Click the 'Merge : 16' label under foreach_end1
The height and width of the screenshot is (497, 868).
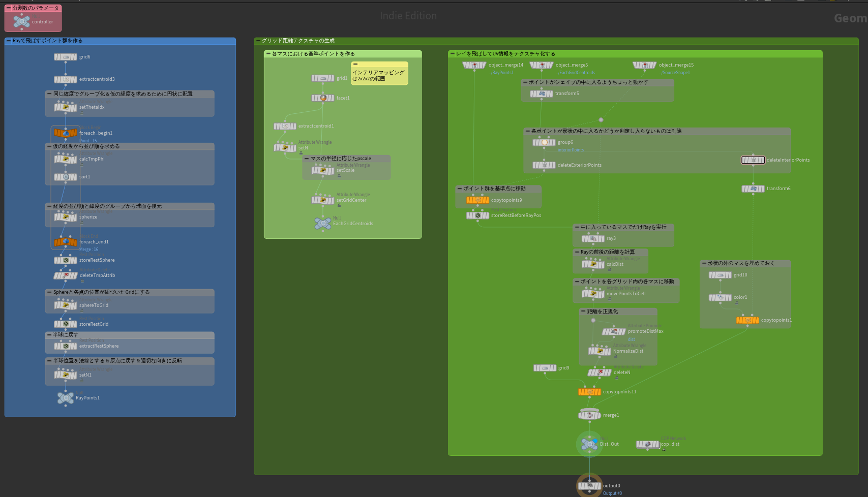(89, 250)
